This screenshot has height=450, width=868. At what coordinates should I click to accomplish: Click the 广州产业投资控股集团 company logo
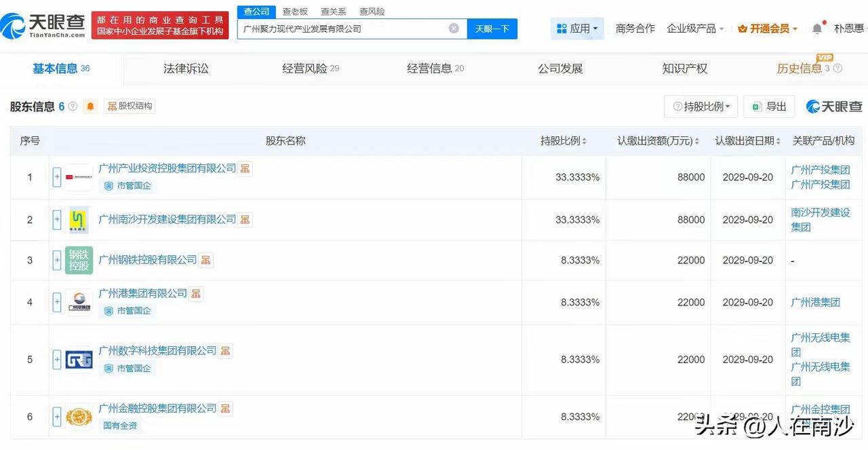coord(79,177)
